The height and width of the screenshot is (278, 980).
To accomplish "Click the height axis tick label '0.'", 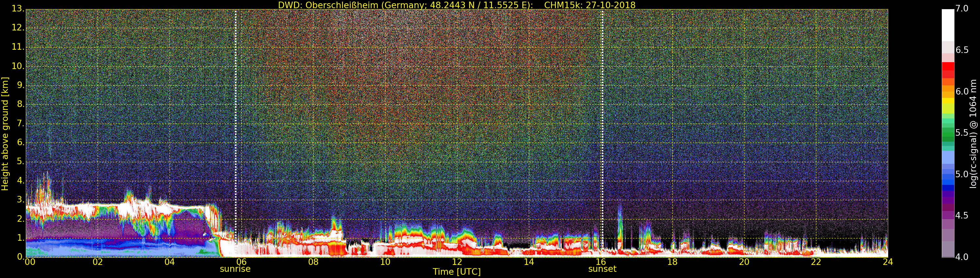I will click(x=21, y=257).
